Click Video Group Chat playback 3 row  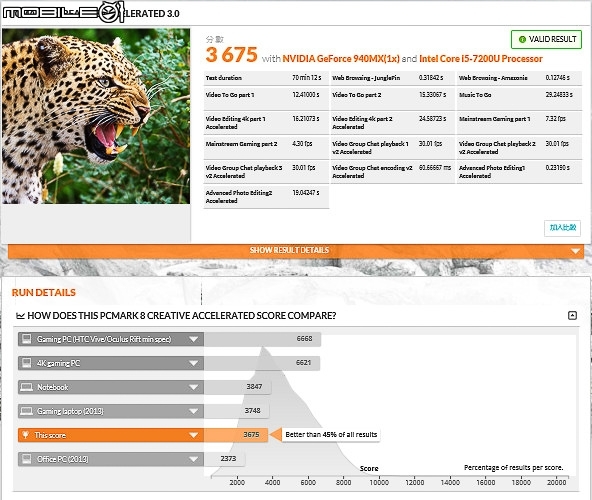(x=266, y=172)
